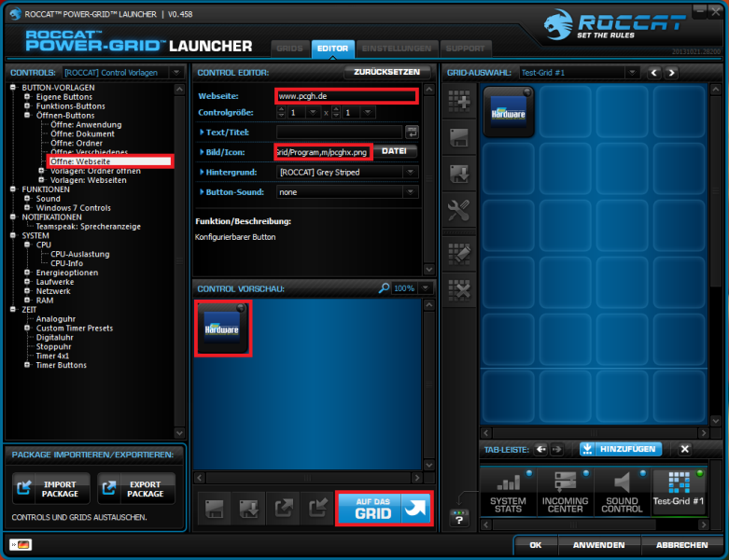Open the Incoming Center grid tab
The height and width of the screenshot is (560, 729).
click(x=565, y=492)
